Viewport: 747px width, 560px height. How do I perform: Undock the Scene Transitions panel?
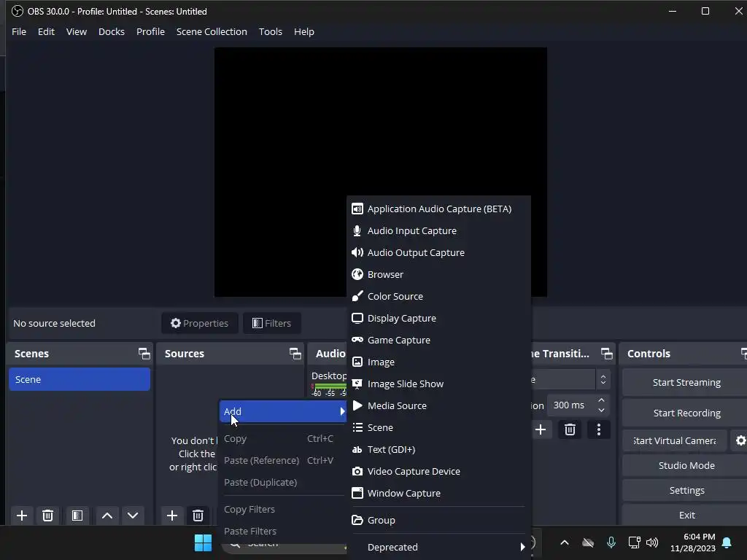pos(607,354)
